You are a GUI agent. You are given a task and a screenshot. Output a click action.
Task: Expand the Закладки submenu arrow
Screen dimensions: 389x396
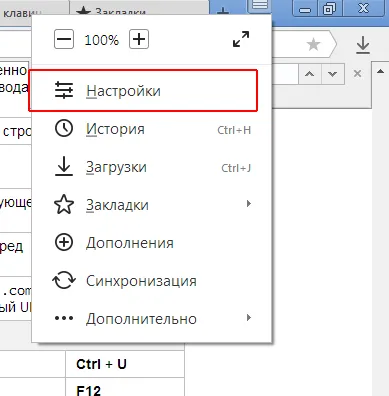(x=248, y=203)
